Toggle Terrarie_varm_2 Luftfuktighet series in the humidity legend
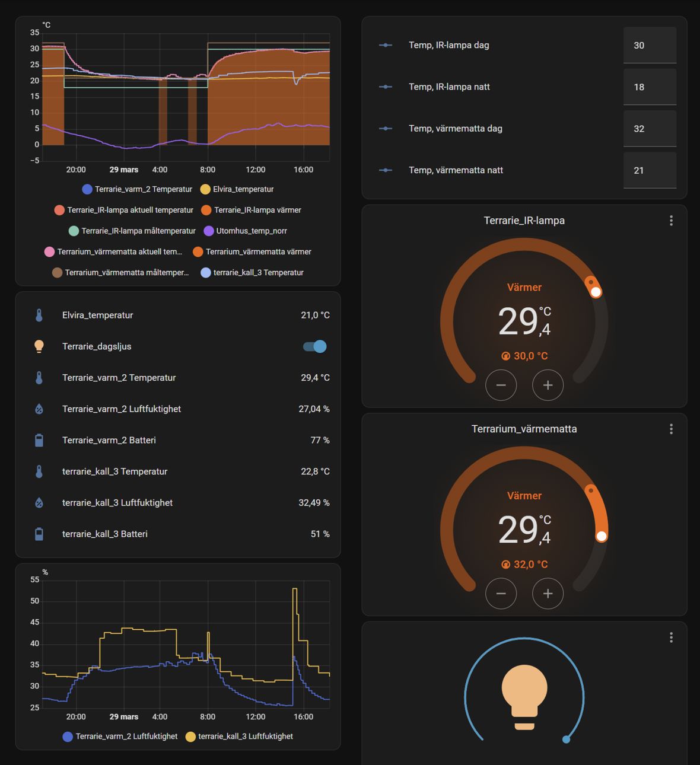 (x=120, y=737)
